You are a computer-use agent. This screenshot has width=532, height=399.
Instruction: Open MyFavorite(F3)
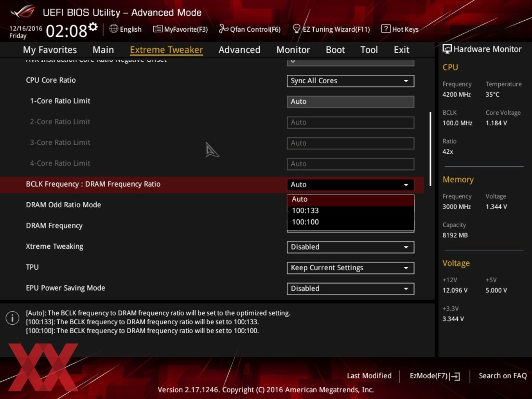[x=180, y=29]
